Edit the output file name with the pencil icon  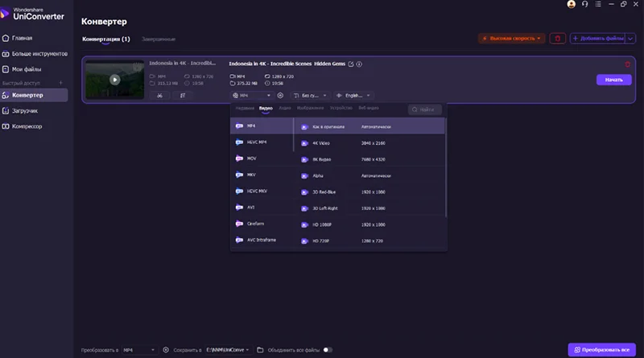[351, 64]
